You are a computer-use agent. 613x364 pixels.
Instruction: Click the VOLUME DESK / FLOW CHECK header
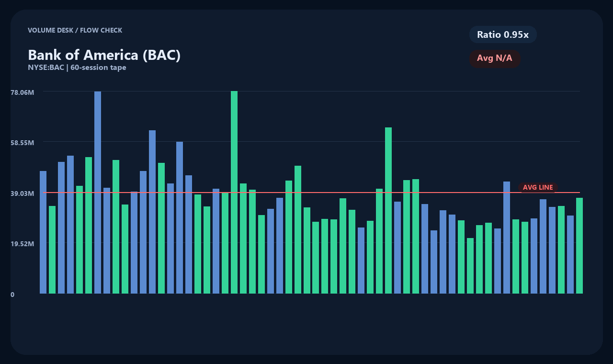pos(75,30)
